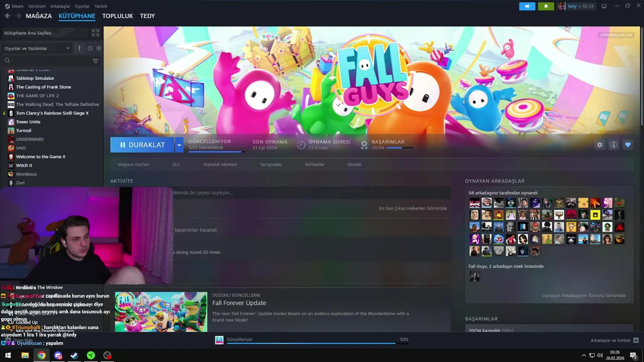644x362 pixels.
Task: Click achievements progress bar 20/34
Action: coord(400,148)
